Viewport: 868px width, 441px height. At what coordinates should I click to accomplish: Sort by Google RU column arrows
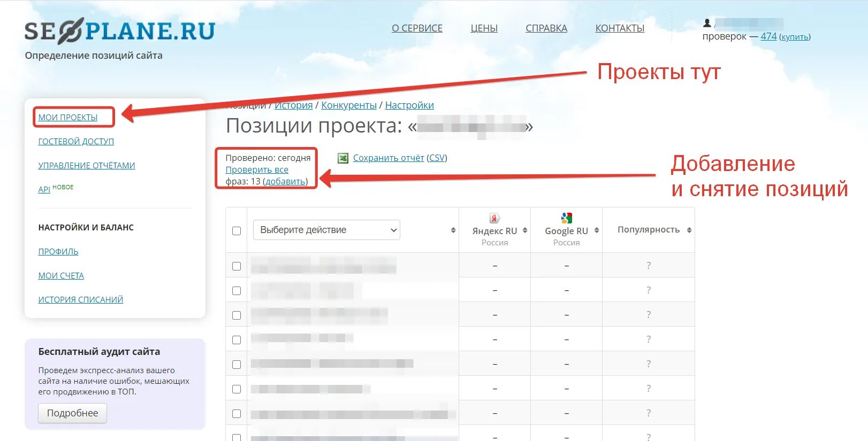(x=597, y=230)
